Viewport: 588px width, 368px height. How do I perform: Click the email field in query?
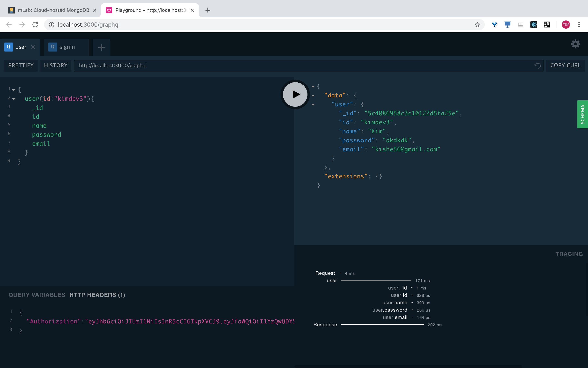41,144
